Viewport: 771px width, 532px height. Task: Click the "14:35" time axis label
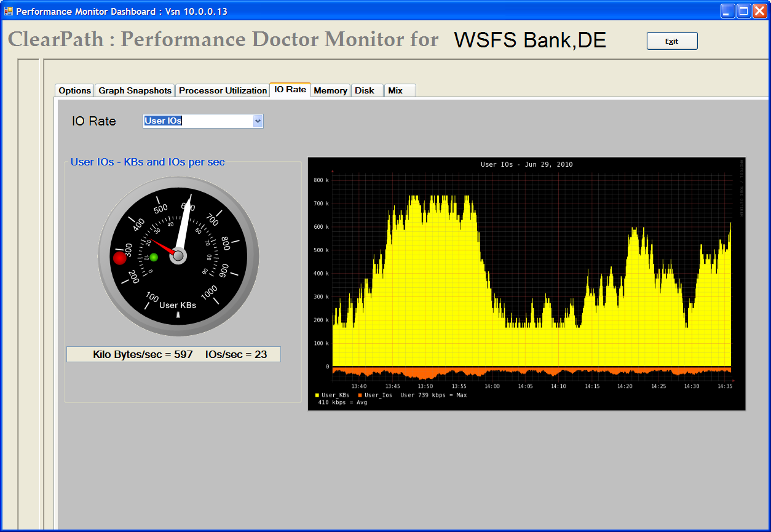(x=724, y=386)
